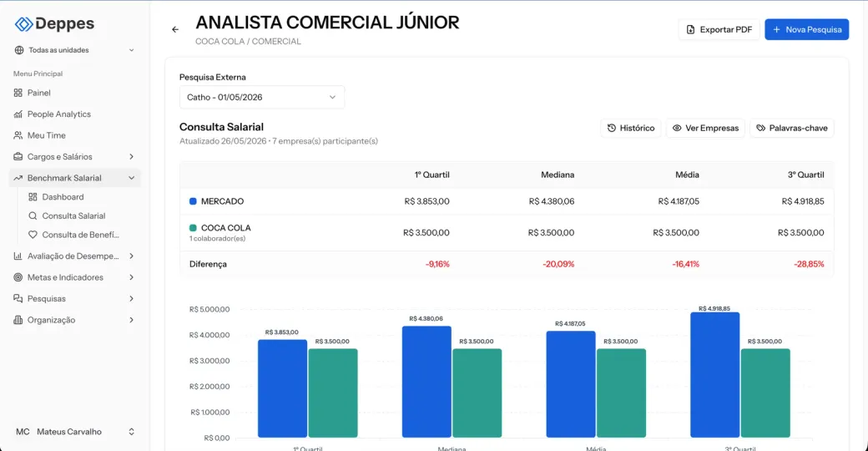Screen dimensions: 868x451
Task: Click the People Analytics chart icon
Action: pos(18,114)
